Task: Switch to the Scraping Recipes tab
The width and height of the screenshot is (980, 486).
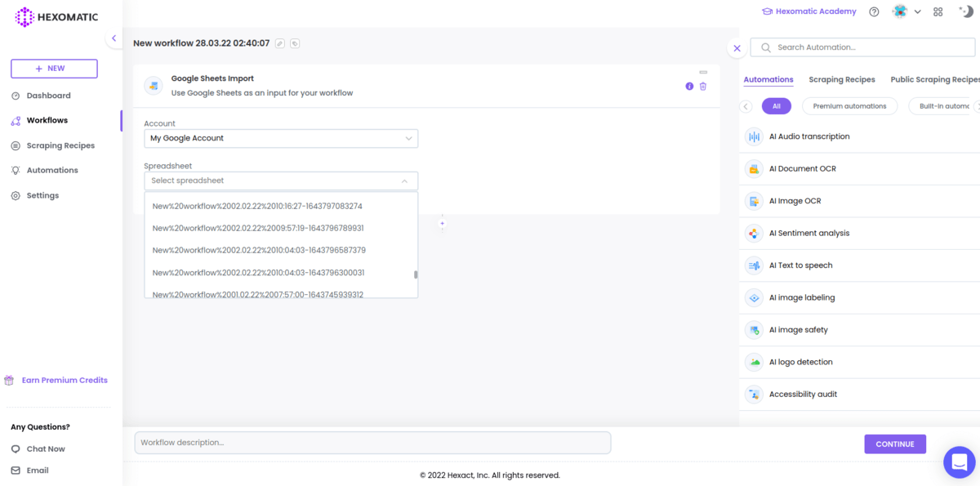Action: pyautogui.click(x=841, y=80)
